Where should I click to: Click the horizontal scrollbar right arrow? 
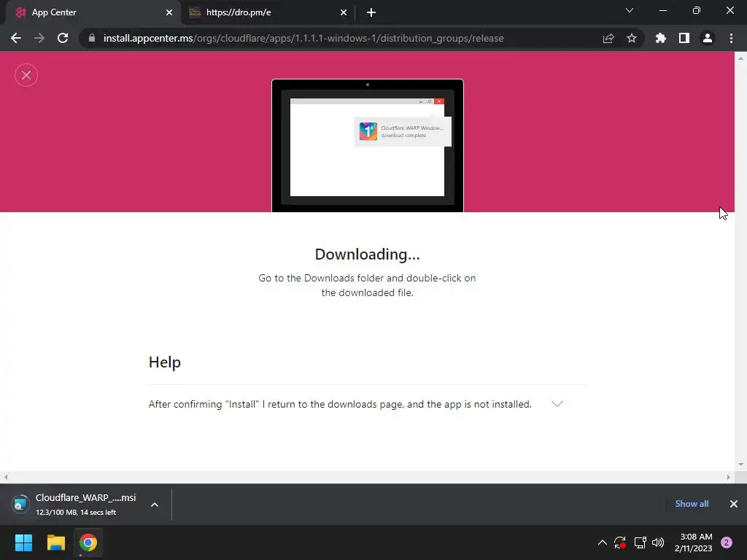[x=729, y=477]
